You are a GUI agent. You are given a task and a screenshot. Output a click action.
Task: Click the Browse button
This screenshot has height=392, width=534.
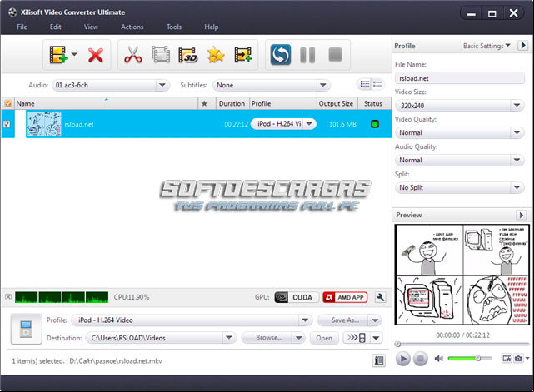point(267,338)
